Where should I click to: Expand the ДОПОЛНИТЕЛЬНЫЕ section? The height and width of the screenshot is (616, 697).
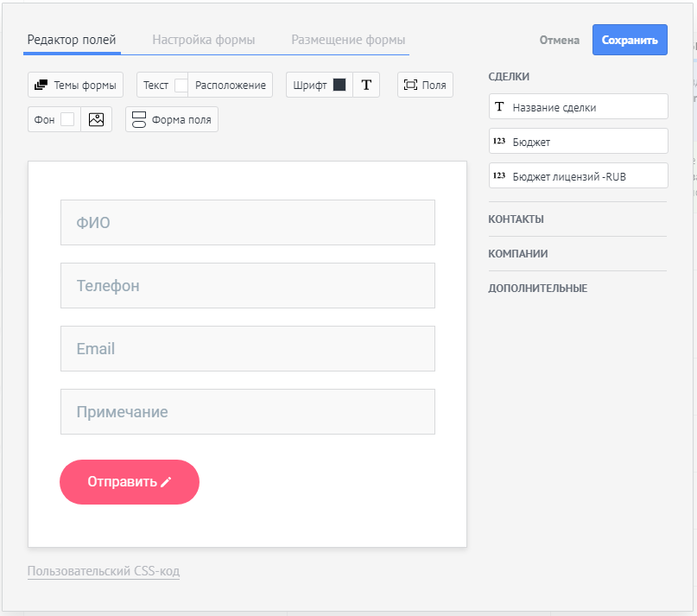click(537, 289)
